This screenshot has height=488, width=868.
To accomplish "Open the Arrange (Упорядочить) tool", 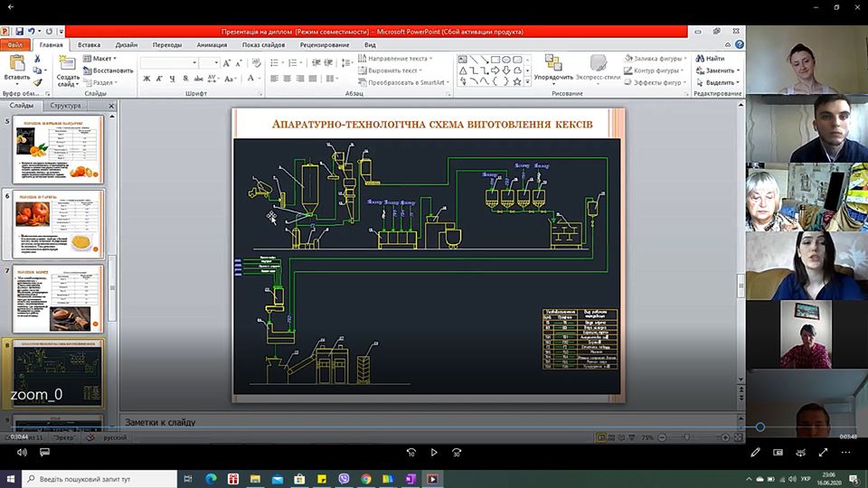I will click(553, 63).
